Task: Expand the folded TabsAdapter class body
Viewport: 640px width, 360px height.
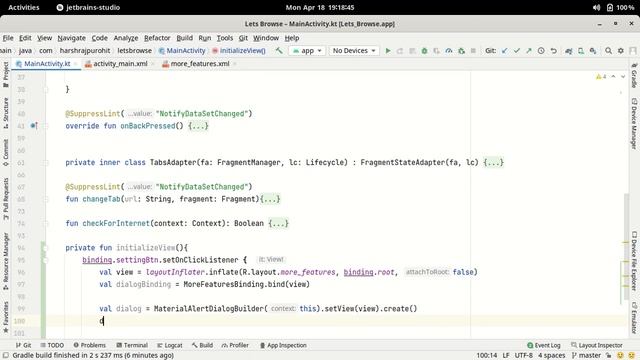Action: (493, 162)
